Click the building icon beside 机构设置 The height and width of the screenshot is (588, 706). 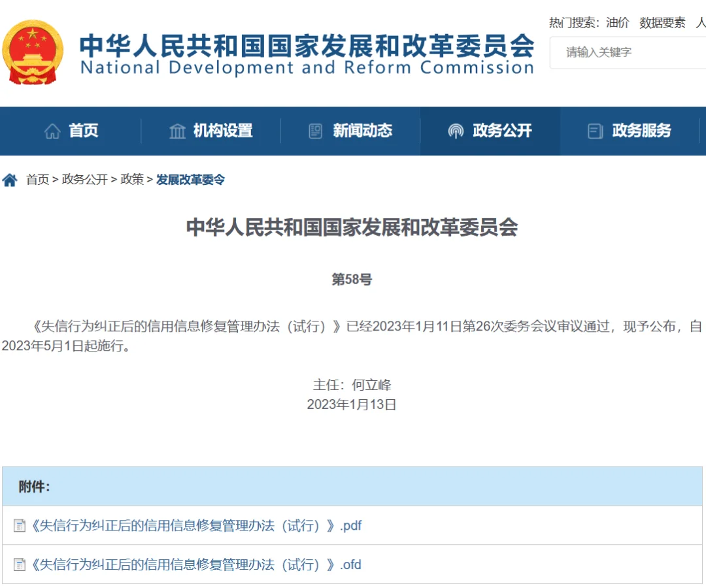point(177,131)
